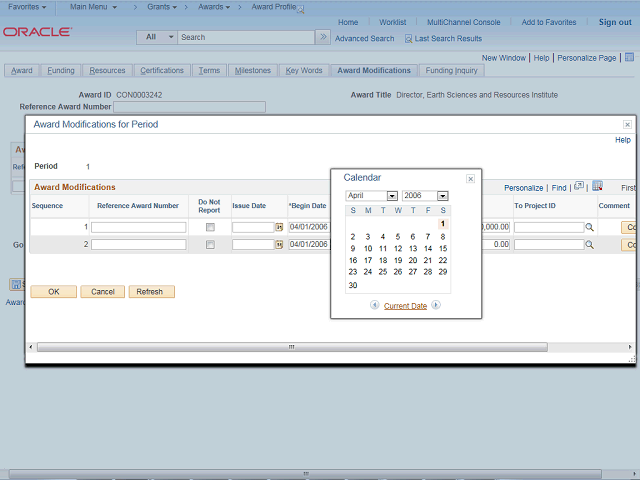Screen dimensions: 640x480
Task: Expand the Favorites menu
Action: (x=27, y=7)
